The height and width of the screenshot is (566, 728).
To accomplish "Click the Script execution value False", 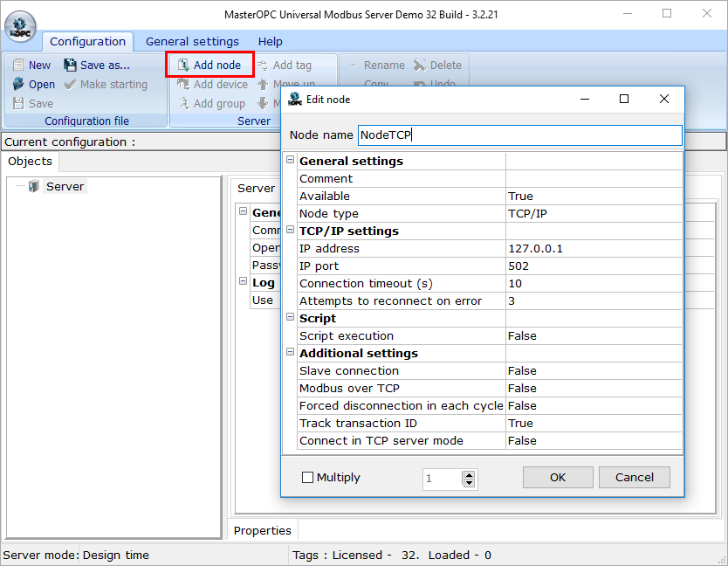I will point(594,336).
